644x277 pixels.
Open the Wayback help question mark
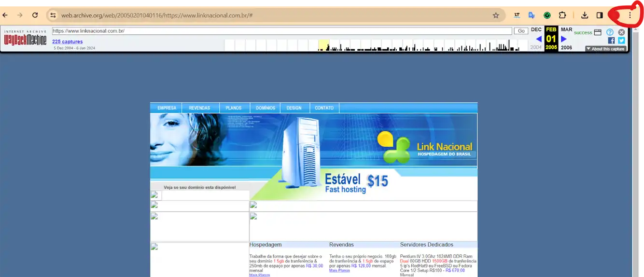[x=610, y=32]
